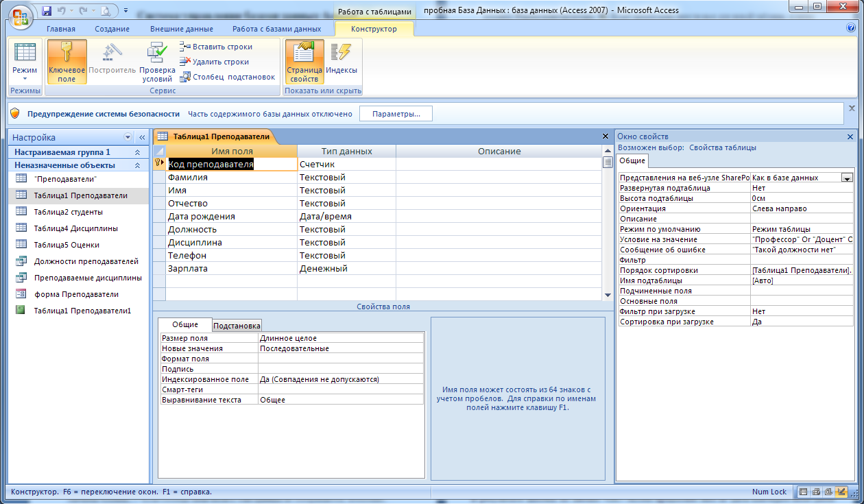Save the database with the floppy icon
The width and height of the screenshot is (864, 504).
click(47, 10)
